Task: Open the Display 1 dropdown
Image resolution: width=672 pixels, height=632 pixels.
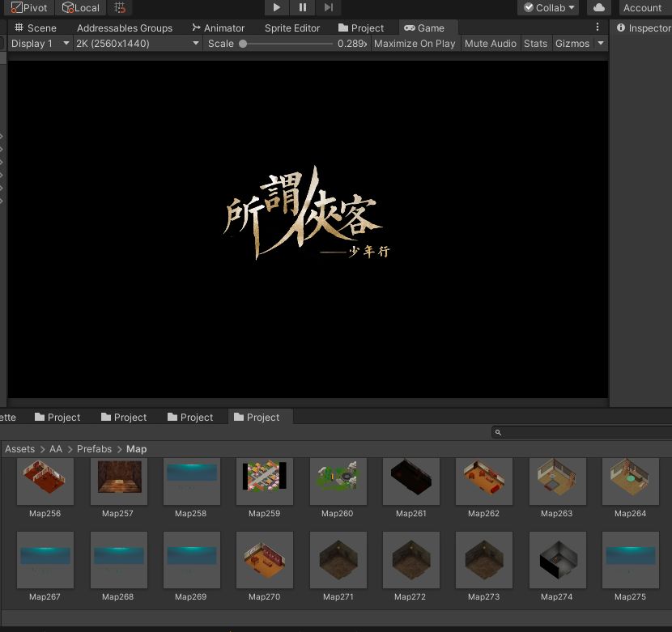Action: coord(40,44)
